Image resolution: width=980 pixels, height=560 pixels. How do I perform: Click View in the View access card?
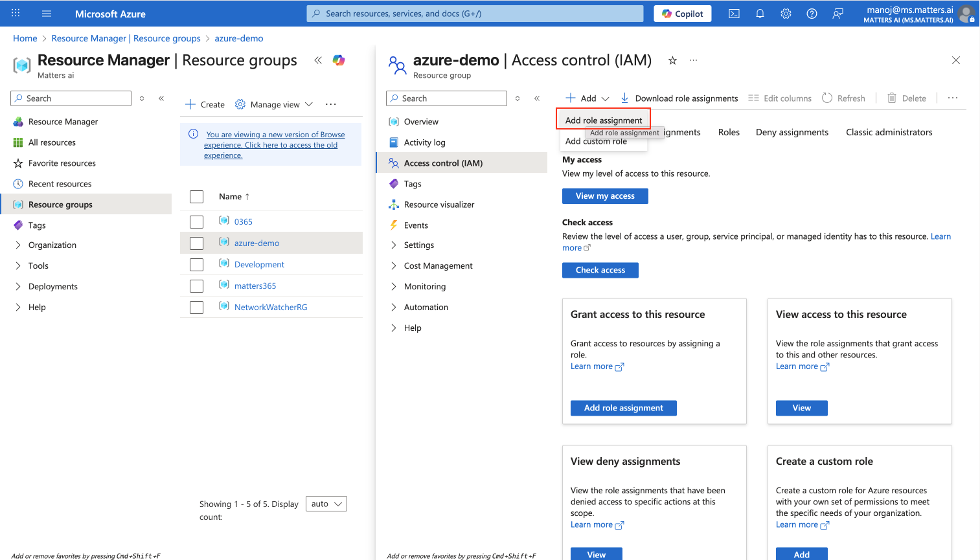(x=802, y=408)
